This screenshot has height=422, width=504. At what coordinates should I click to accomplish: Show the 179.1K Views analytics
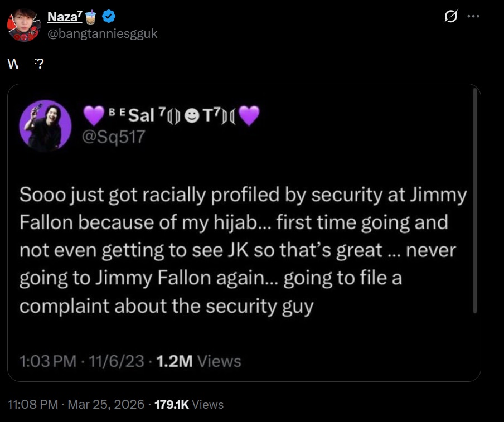188,404
